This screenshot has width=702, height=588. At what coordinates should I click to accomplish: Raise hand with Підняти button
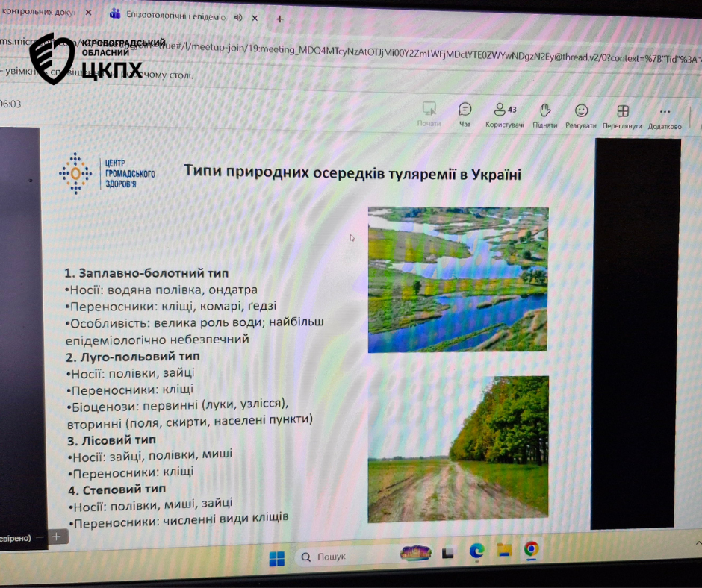click(545, 114)
